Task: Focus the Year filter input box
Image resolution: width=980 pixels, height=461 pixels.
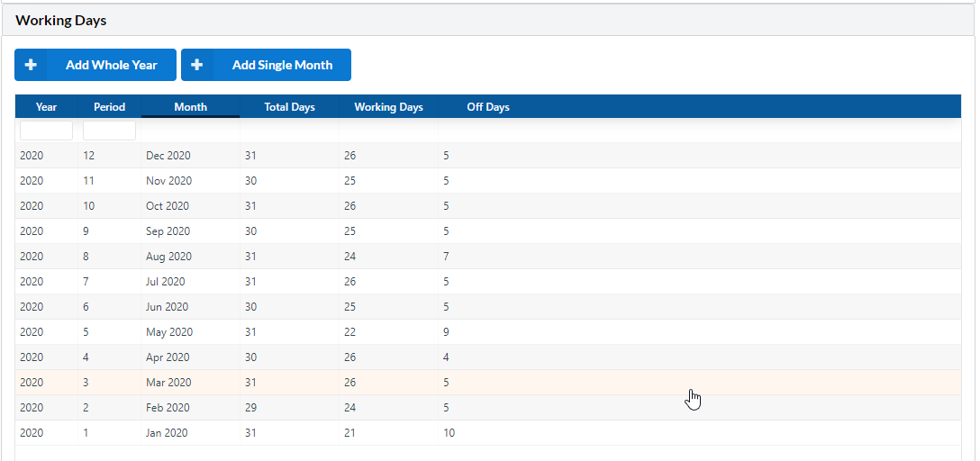Action: click(x=46, y=131)
